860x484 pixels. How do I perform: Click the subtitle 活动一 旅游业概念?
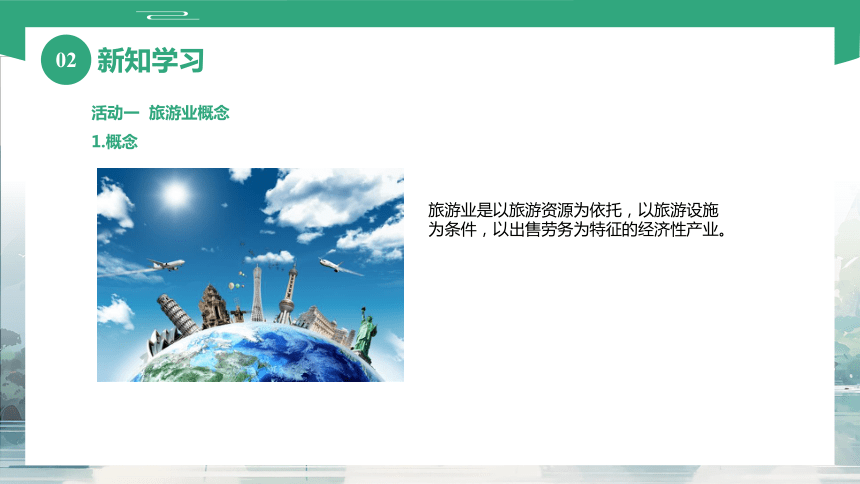click(160, 113)
